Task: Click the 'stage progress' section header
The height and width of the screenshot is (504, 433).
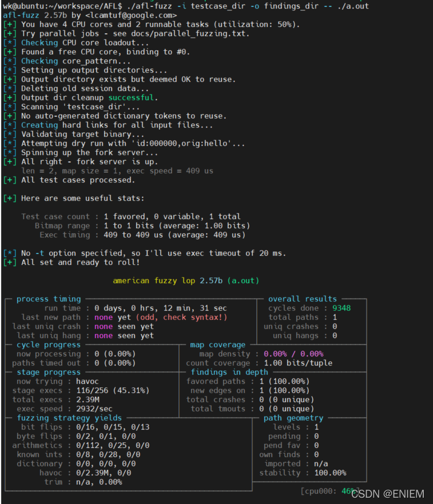Action: point(49,372)
